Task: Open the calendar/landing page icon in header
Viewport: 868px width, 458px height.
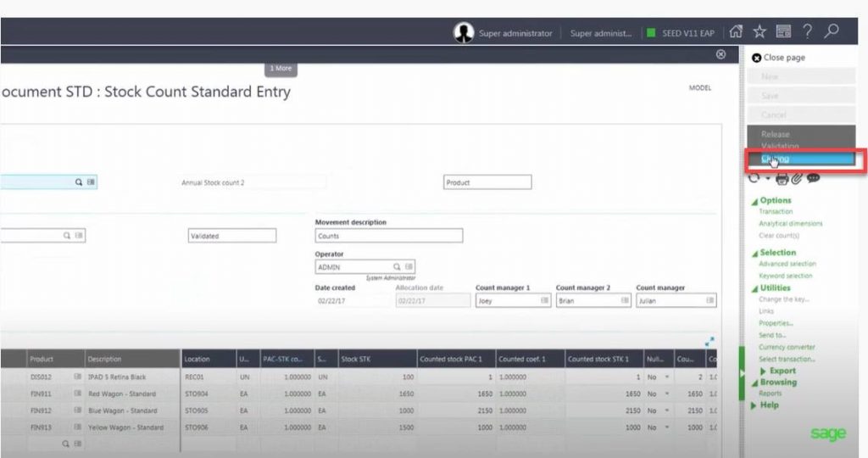Action: pyautogui.click(x=783, y=32)
